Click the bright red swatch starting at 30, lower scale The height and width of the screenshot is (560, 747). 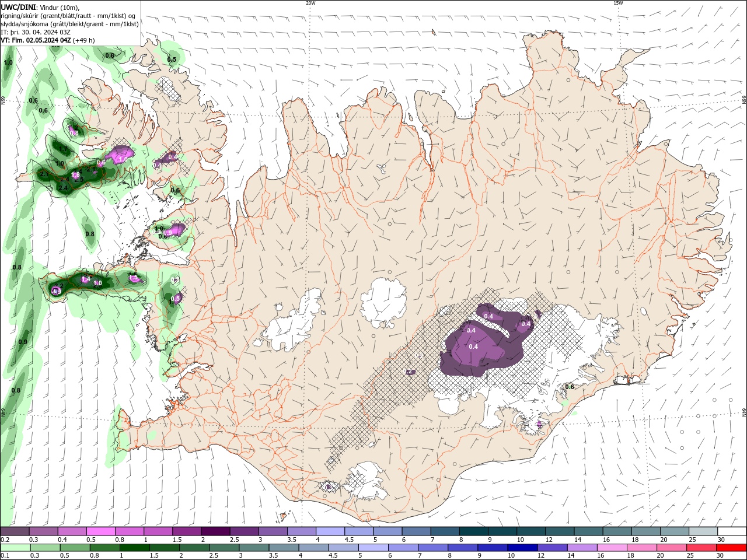[x=731, y=548]
